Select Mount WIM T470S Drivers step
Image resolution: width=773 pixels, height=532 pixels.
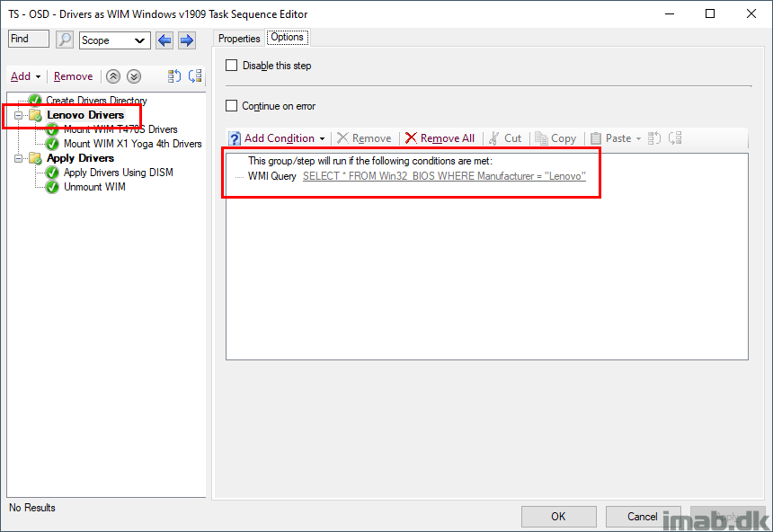(x=120, y=129)
